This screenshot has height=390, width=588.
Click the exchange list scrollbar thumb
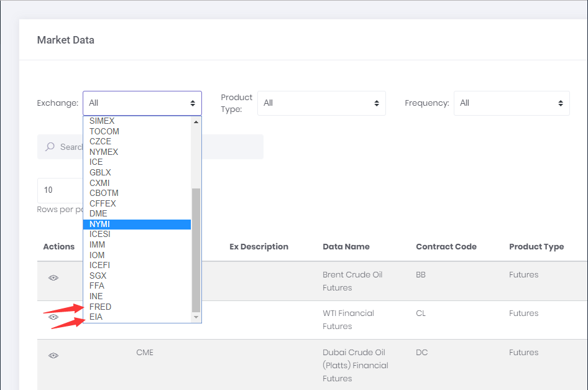click(x=196, y=249)
